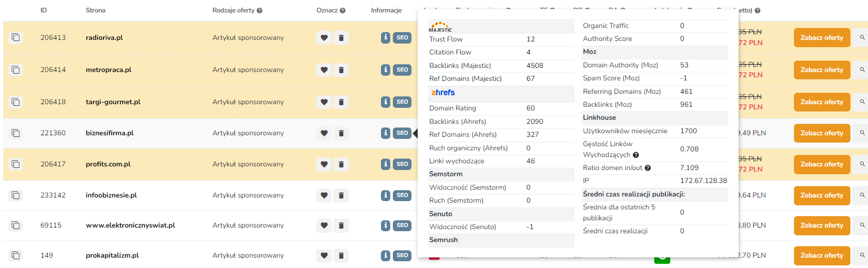Click help icon next to Rodzaje oferty
The image size is (868, 268).
(259, 10)
